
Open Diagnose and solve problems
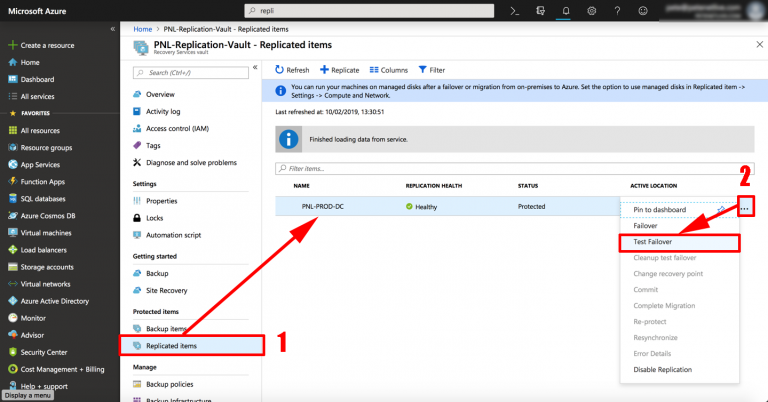[x=185, y=163]
